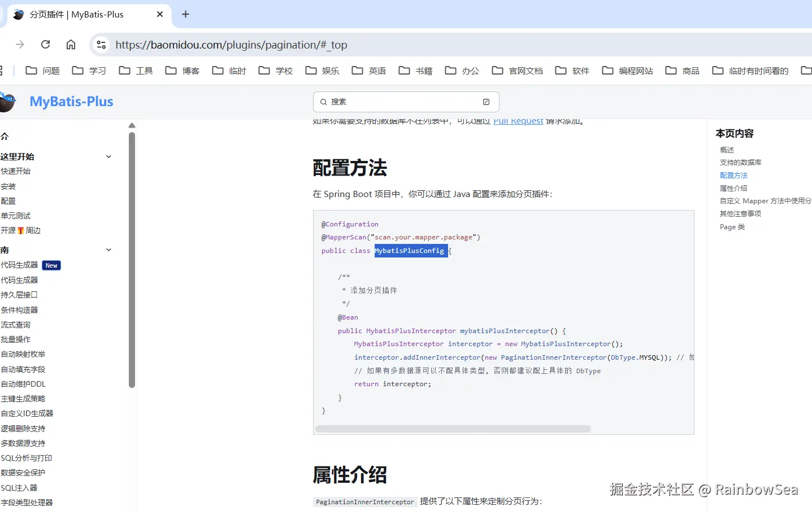Image resolution: width=812 pixels, height=511 pixels.
Task: Jump to 其他注意事项 in page contents
Action: [740, 213]
